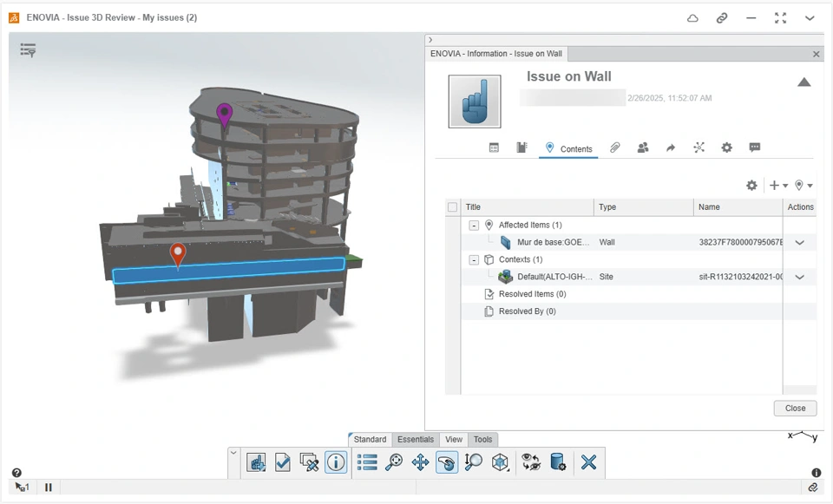833x504 pixels.
Task: Open the Relations network tab icon
Action: click(x=699, y=147)
